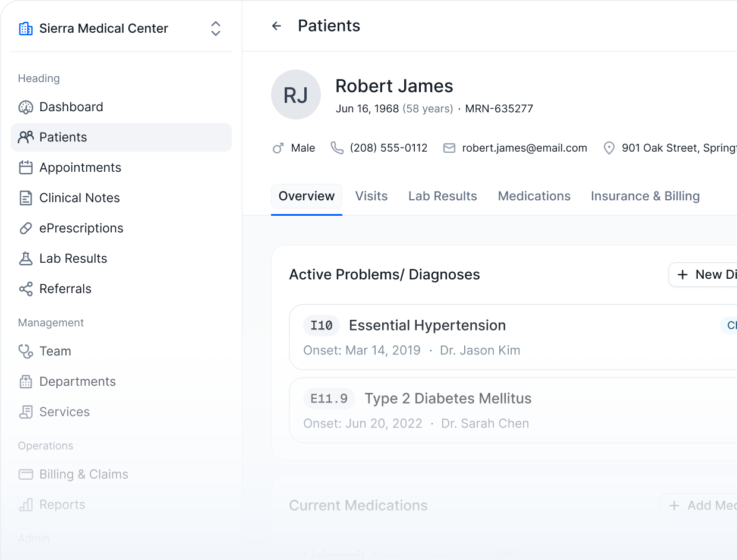Open the ePrescriptions pill icon
737x560 pixels.
tap(26, 228)
